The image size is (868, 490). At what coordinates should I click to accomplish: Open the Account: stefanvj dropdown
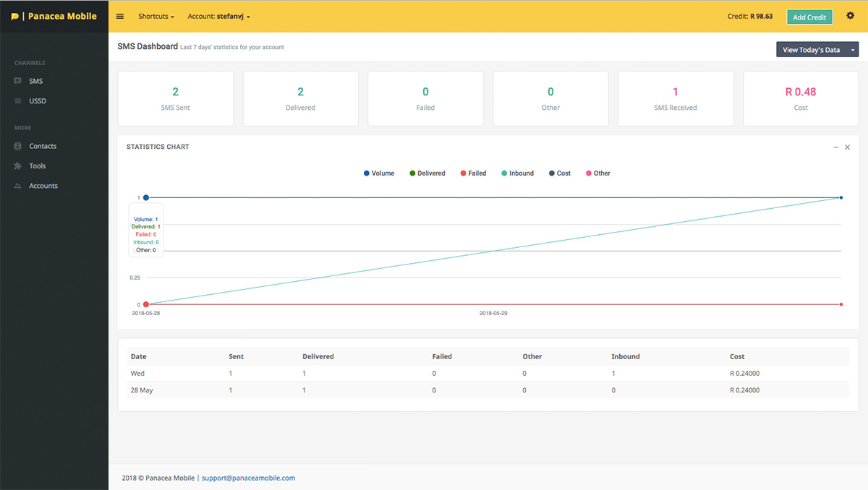point(219,17)
